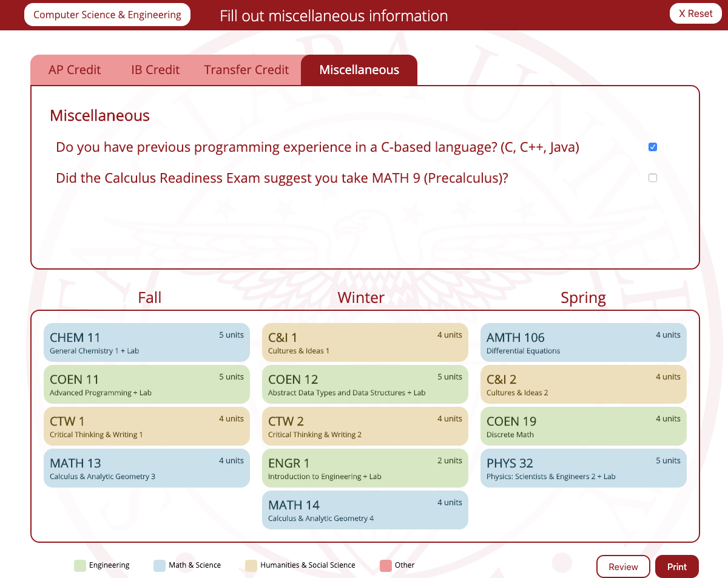Click the Humanities & Social Science legend label
Image resolution: width=728 pixels, height=578 pixels.
(x=308, y=565)
